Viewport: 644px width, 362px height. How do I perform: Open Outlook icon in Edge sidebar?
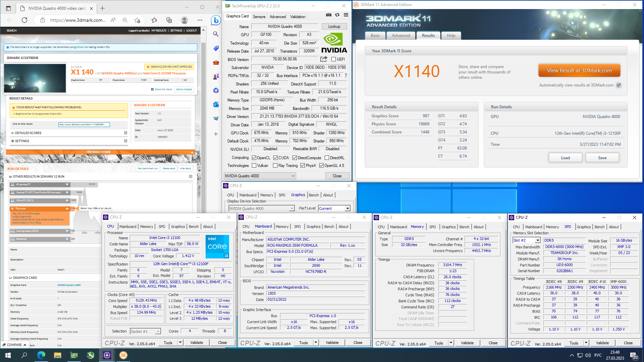[216, 105]
